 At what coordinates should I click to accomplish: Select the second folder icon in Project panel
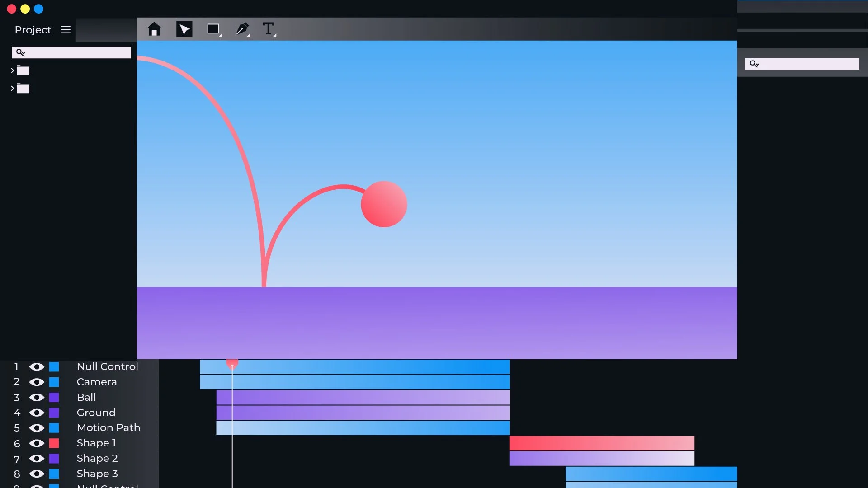tap(23, 88)
